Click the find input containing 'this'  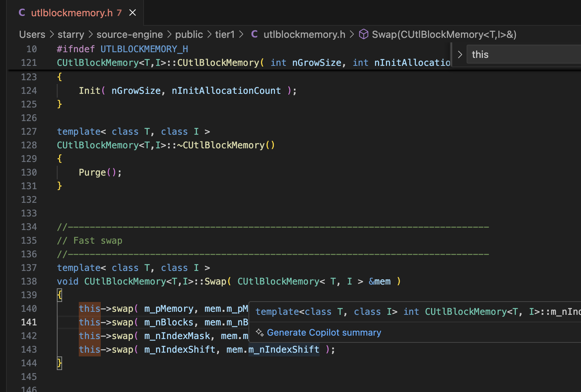pyautogui.click(x=523, y=54)
